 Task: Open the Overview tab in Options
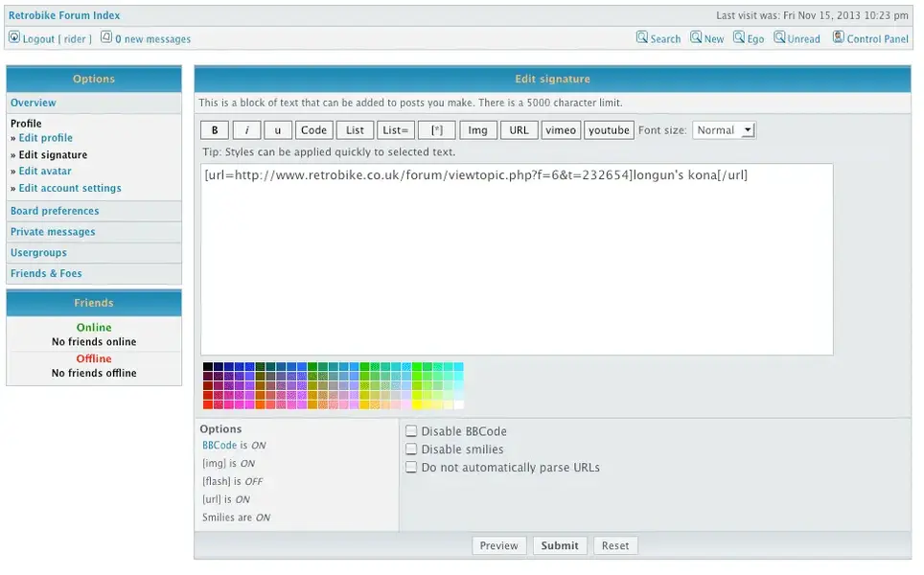(x=34, y=103)
